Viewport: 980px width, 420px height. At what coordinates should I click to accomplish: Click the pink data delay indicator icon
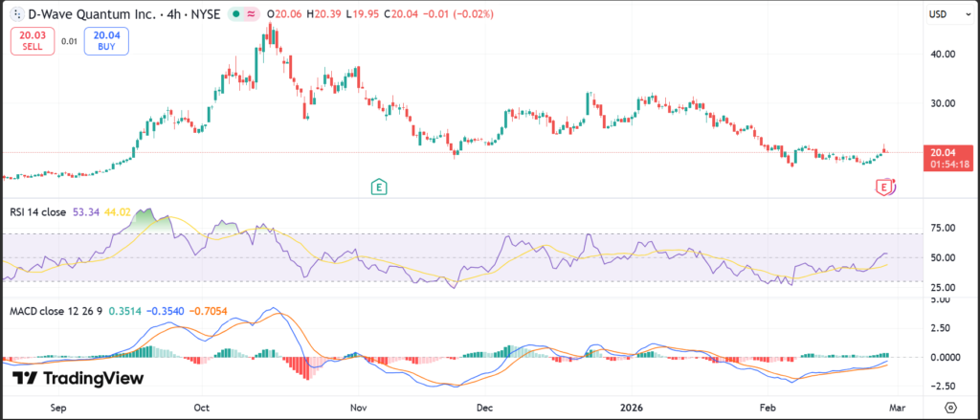pyautogui.click(x=252, y=15)
